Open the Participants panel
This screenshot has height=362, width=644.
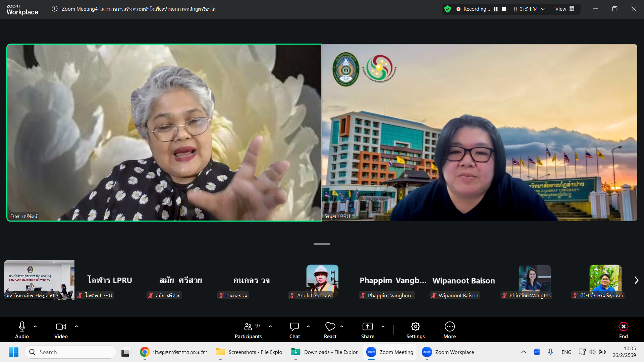pyautogui.click(x=248, y=330)
